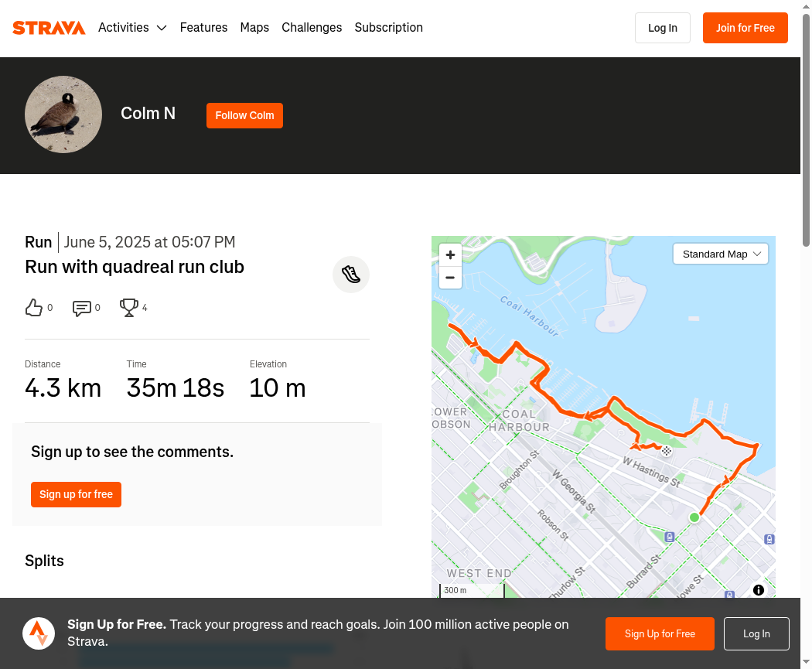Open the Features menu item
This screenshot has height=669, width=812.
203,28
